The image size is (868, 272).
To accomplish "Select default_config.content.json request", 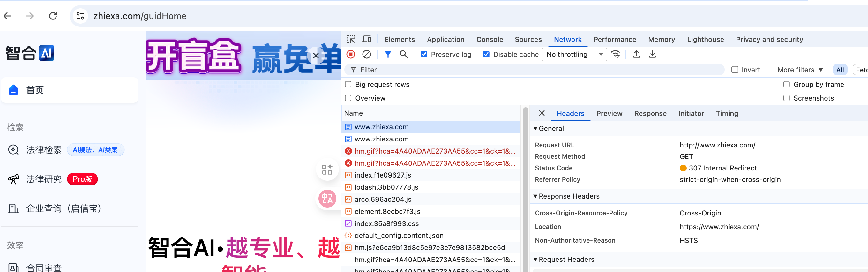I will (x=431, y=235).
